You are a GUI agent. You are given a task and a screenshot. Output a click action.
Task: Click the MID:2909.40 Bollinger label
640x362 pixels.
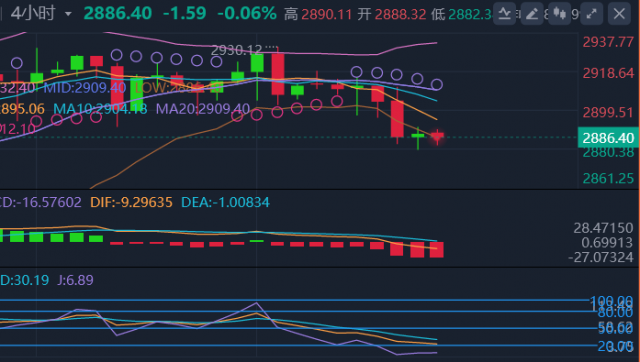click(85, 87)
